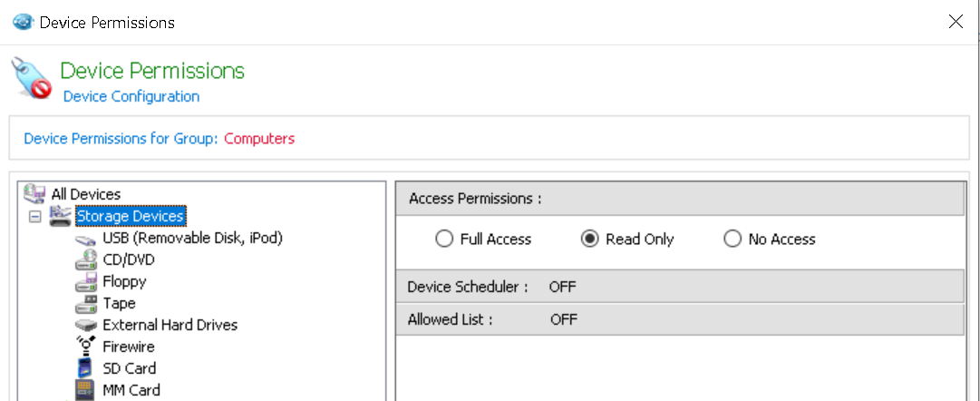
Task: Collapse the Storage Devices tree node
Action: point(34,217)
